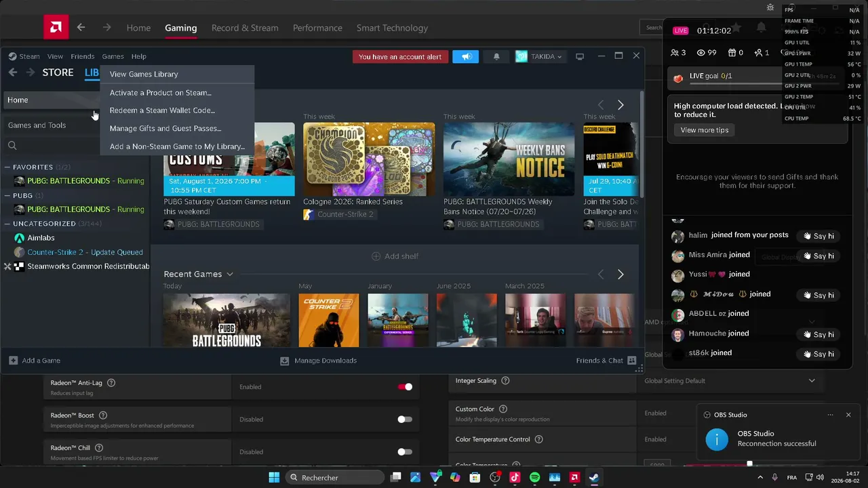Viewport: 868px width, 488px height.
Task: Open the STORE section in Steam
Action: click(58, 73)
